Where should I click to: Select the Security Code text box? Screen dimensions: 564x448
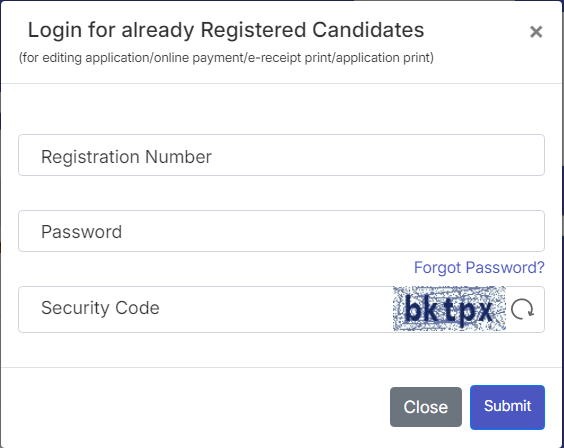[205, 309]
